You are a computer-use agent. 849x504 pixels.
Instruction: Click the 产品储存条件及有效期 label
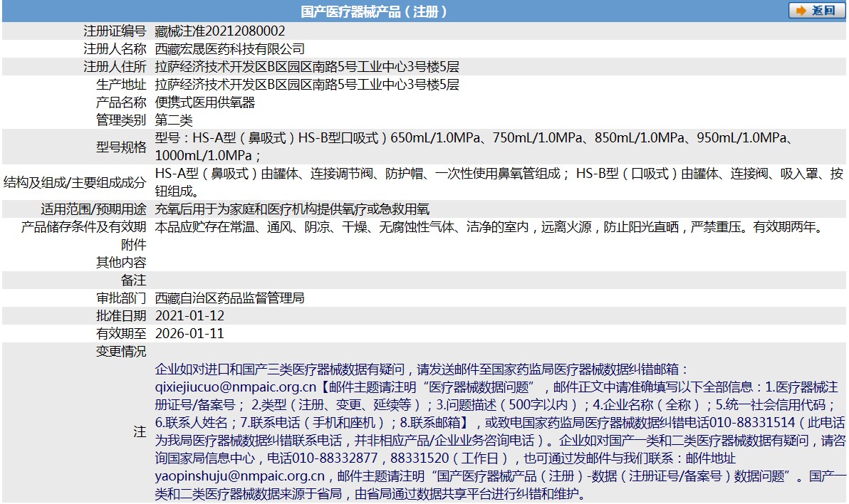pos(84,227)
